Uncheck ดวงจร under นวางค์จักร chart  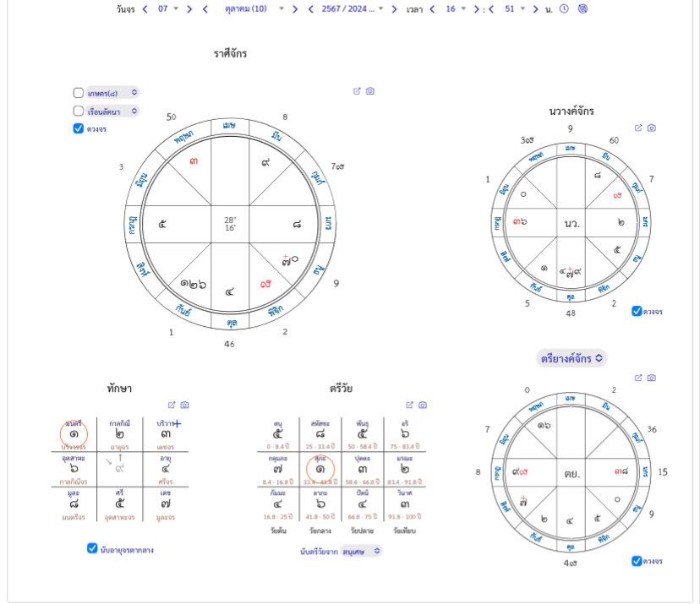pyautogui.click(x=637, y=311)
